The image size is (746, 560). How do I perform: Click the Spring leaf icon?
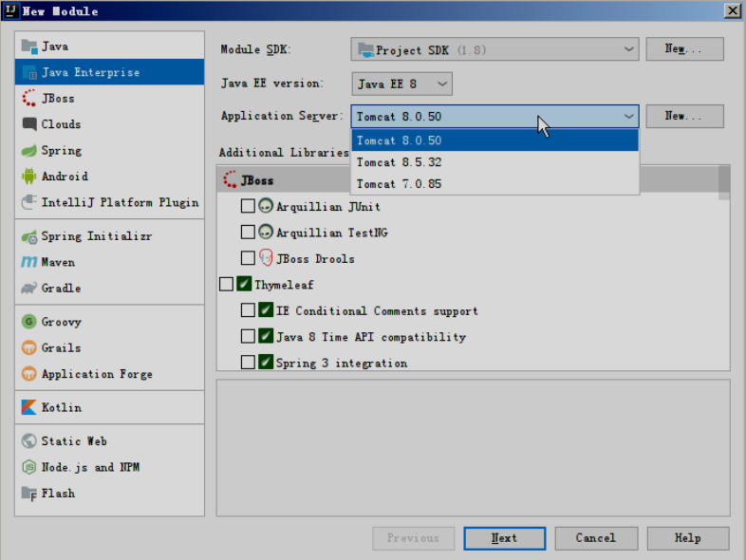(x=29, y=150)
